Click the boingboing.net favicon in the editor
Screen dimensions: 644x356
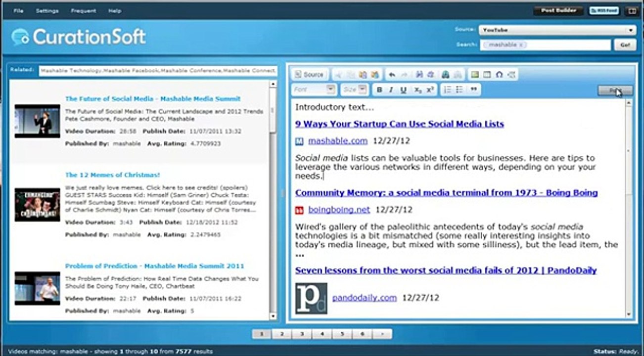point(299,210)
